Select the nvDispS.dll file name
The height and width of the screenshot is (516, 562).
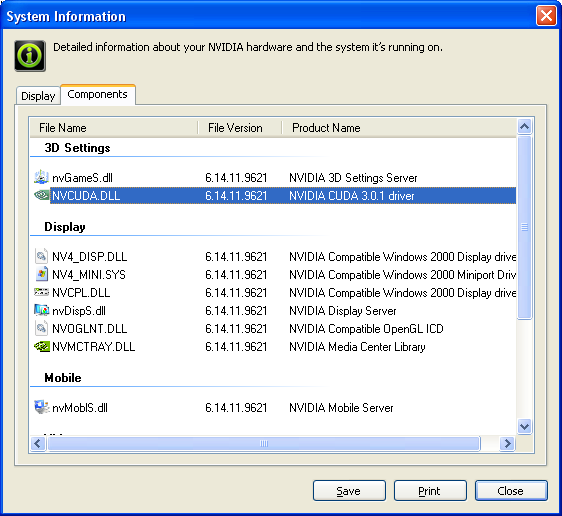79,311
